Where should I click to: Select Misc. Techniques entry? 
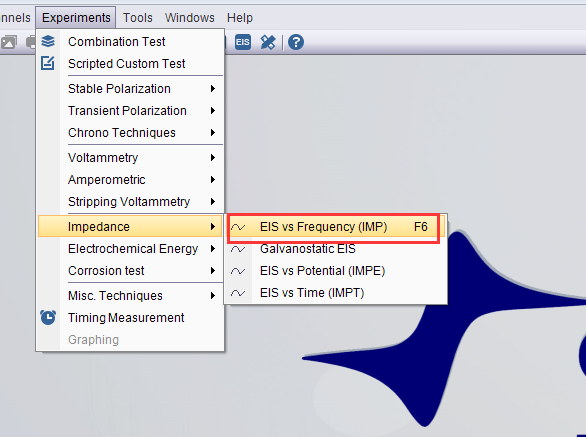[x=130, y=296]
